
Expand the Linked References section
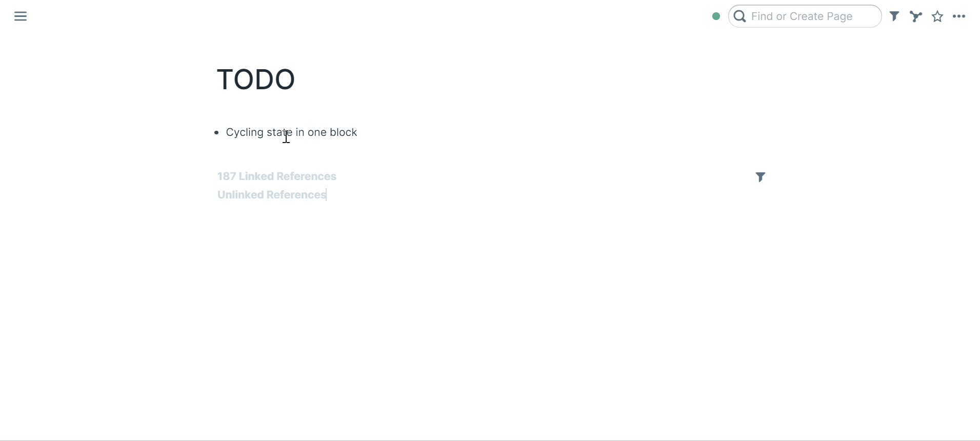[277, 176]
